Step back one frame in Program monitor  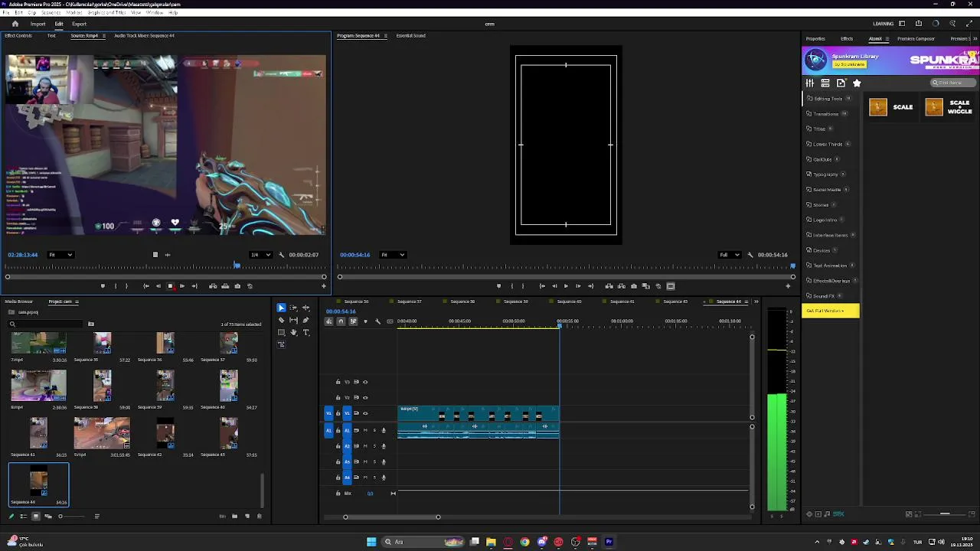point(554,286)
